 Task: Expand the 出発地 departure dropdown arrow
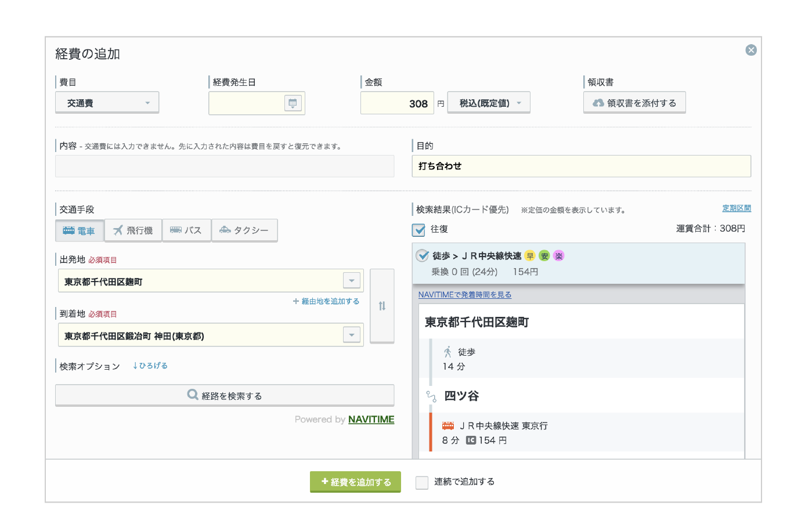[352, 281]
